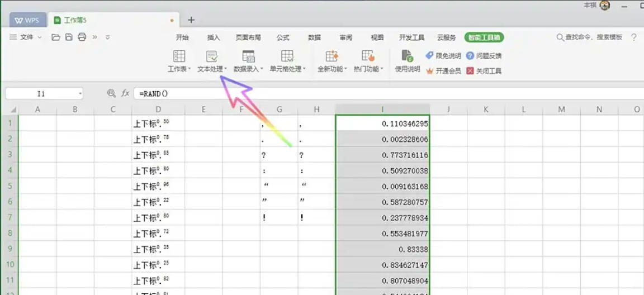Image resolution: width=644 pixels, height=295 pixels.
Task: Open the 视图 ribbon tab
Action: [x=377, y=37]
